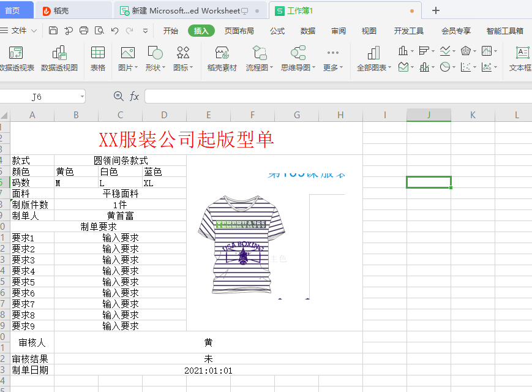Click the zoom lens icon beside formula bar
Image resolution: width=532 pixels, height=392 pixels.
coord(118,96)
